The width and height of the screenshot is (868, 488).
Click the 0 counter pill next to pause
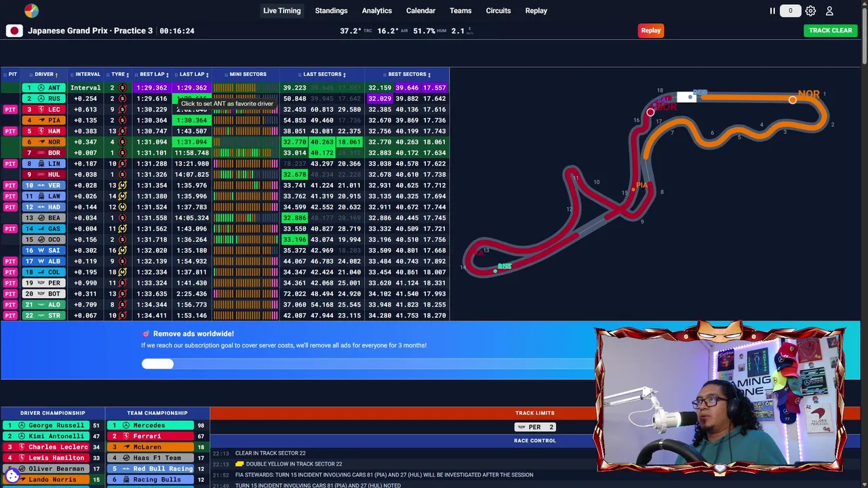click(790, 11)
